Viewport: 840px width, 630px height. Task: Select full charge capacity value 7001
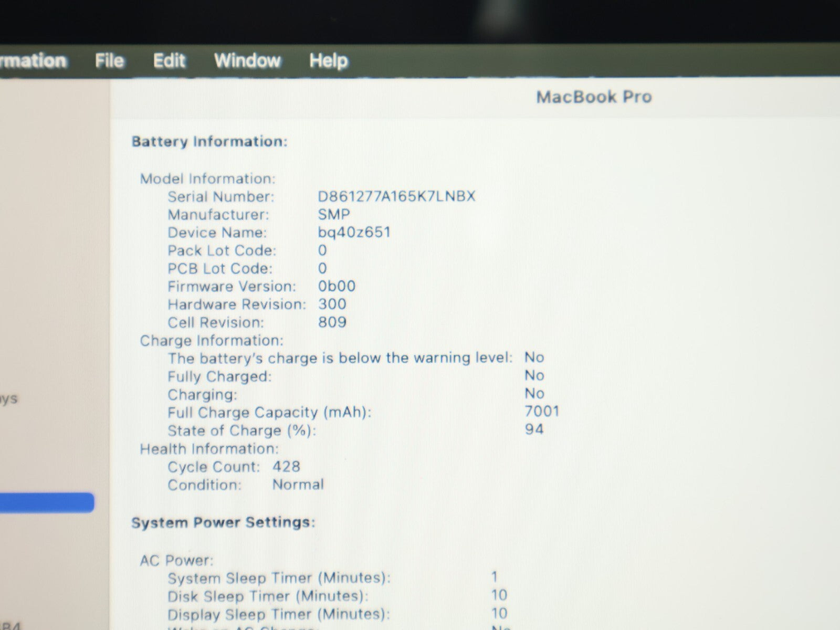tap(542, 411)
